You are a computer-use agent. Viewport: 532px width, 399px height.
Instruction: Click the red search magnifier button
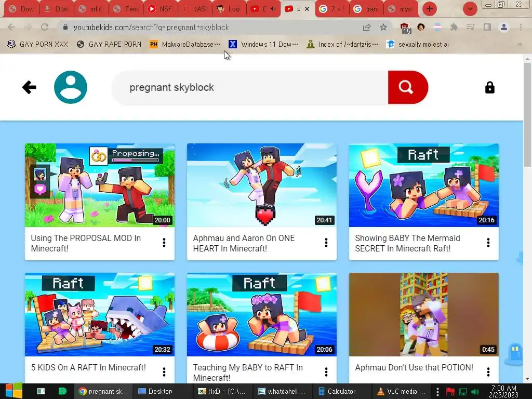(x=408, y=87)
